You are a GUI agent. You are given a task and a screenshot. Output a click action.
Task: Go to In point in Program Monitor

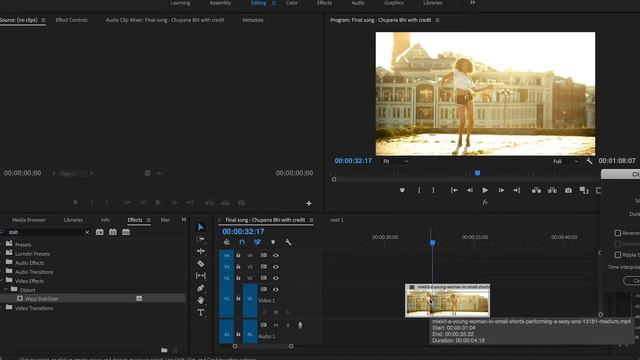(453, 190)
